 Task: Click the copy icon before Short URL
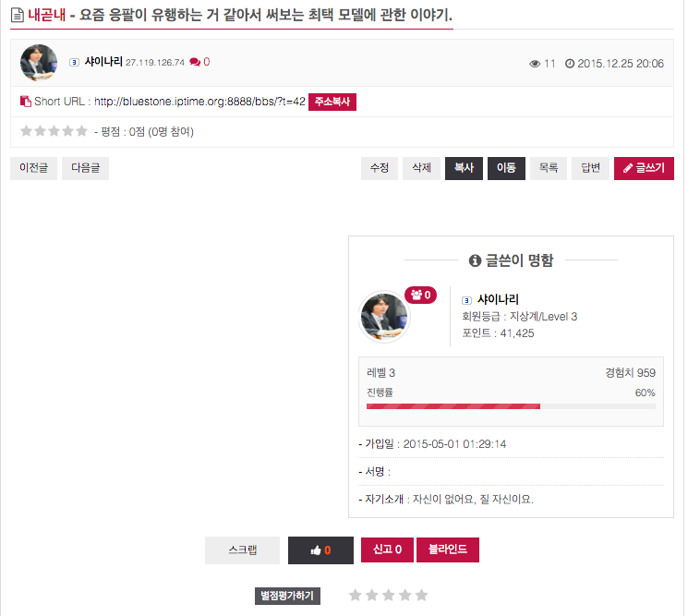26,102
